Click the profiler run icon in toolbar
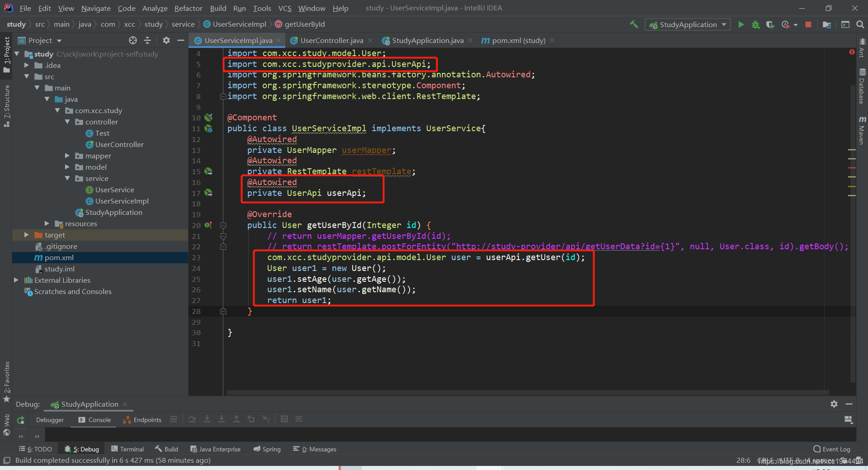Image resolution: width=868 pixels, height=470 pixels. (785, 24)
